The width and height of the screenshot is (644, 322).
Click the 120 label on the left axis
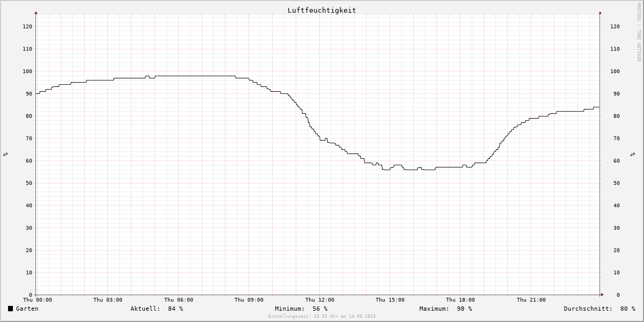(27, 26)
